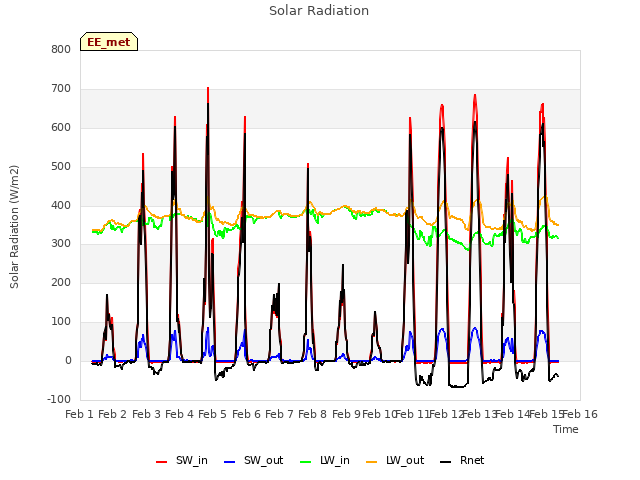The width and height of the screenshot is (640, 480).
Task: Click the 100 y-axis tick label
Action: tap(61, 322)
